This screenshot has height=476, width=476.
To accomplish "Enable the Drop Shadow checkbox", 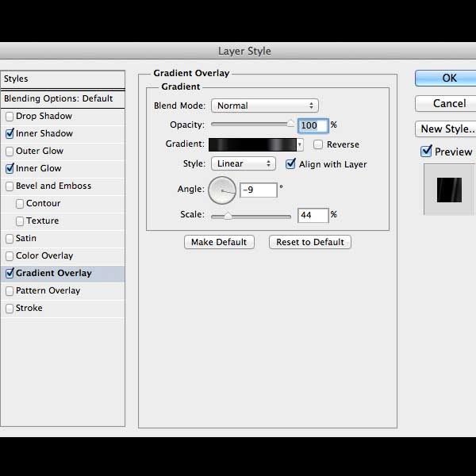I will pos(10,117).
